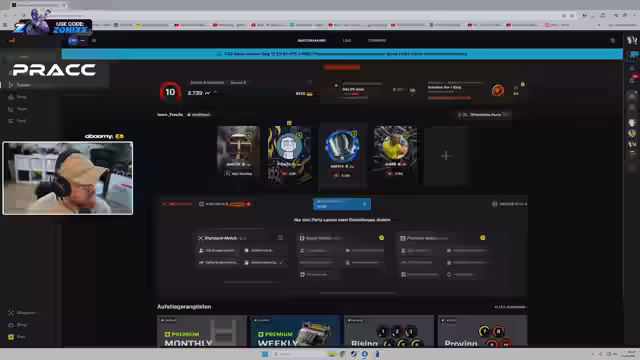Open the menu icon beside the top-left game selector
The width and height of the screenshot is (640, 360).
point(94,40)
